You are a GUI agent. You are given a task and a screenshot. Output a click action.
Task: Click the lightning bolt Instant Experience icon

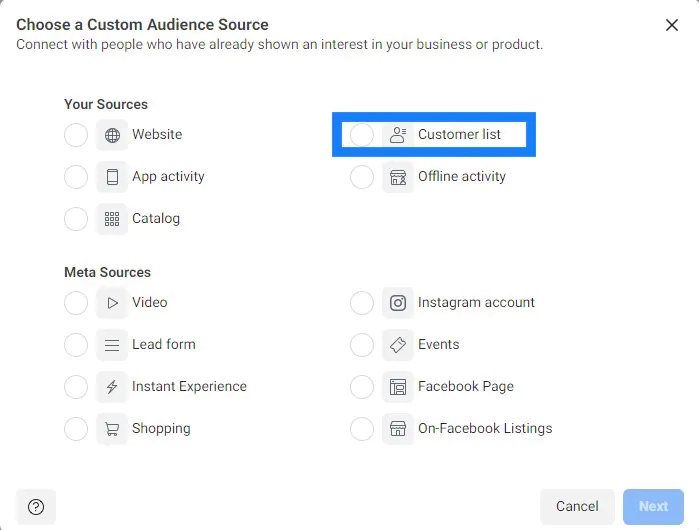(112, 387)
